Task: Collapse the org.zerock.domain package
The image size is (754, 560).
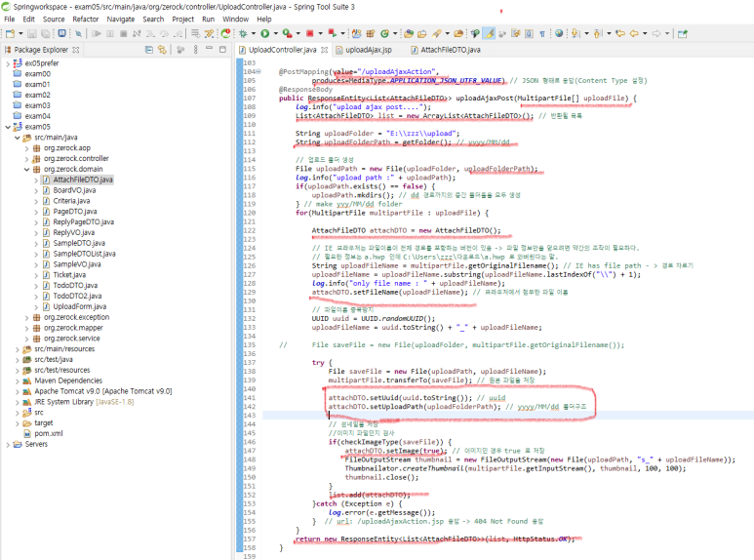Action: [x=27, y=170]
